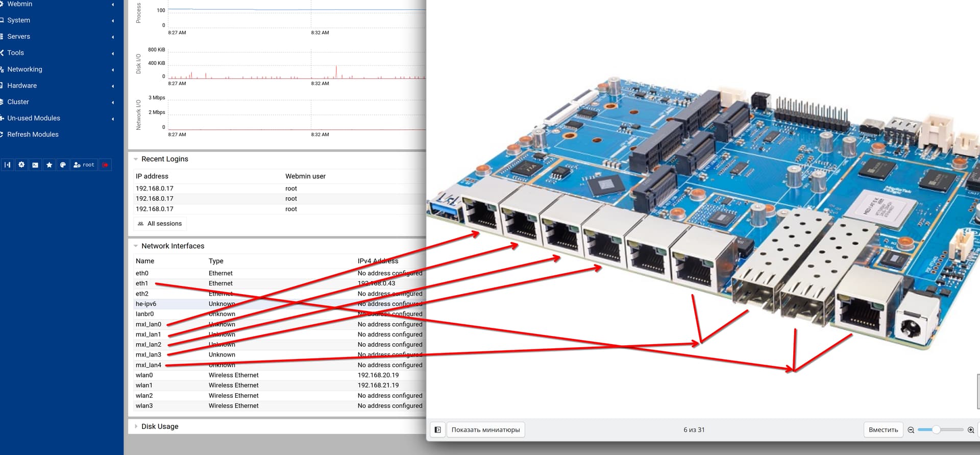Collapse the navigation menu sidebar icon
980x455 pixels.
pyautogui.click(x=7, y=165)
